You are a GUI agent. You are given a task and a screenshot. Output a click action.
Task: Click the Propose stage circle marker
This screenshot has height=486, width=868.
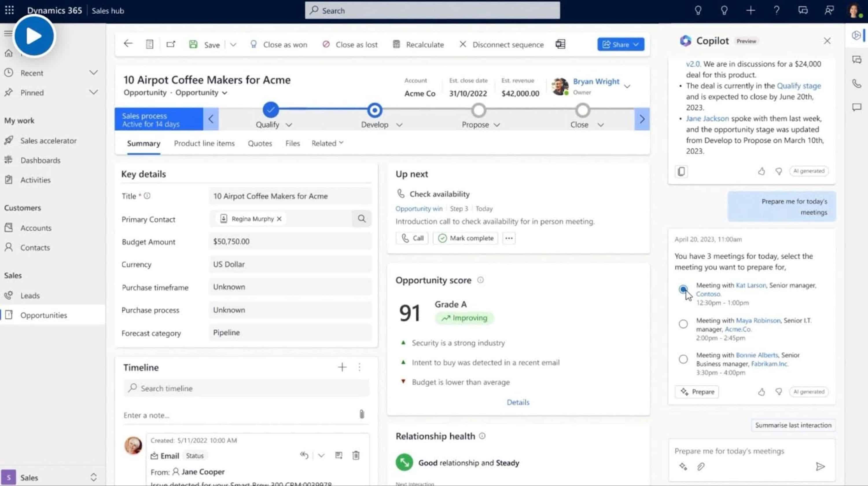click(479, 110)
